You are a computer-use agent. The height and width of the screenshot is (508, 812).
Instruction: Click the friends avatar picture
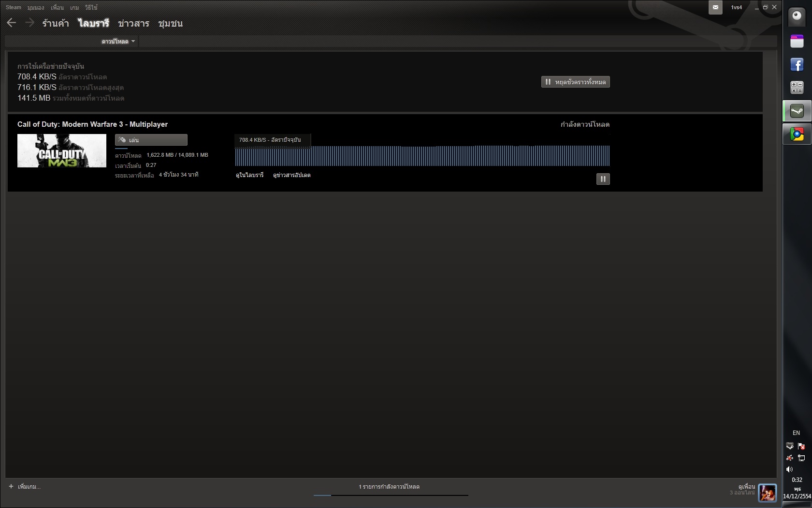(768, 493)
